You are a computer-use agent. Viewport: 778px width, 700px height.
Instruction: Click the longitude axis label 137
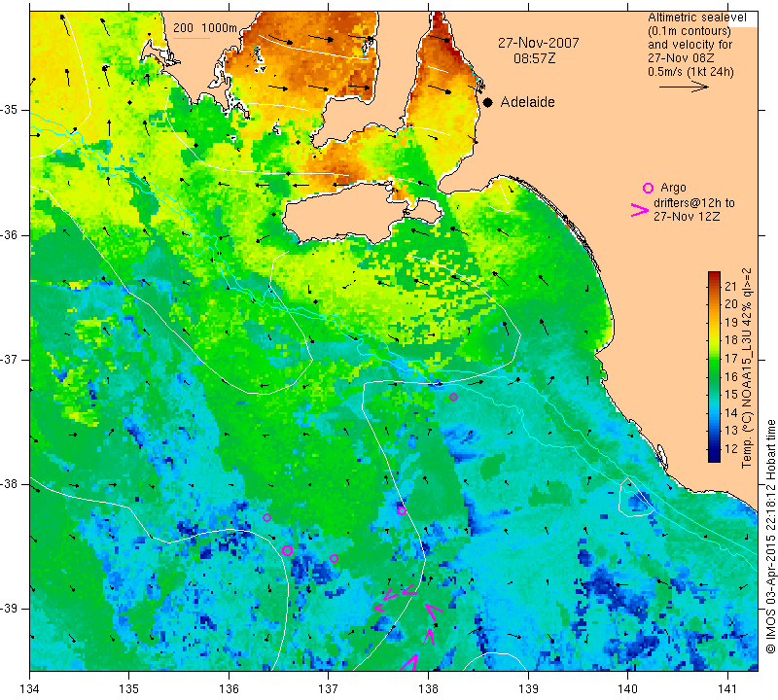coord(329,689)
